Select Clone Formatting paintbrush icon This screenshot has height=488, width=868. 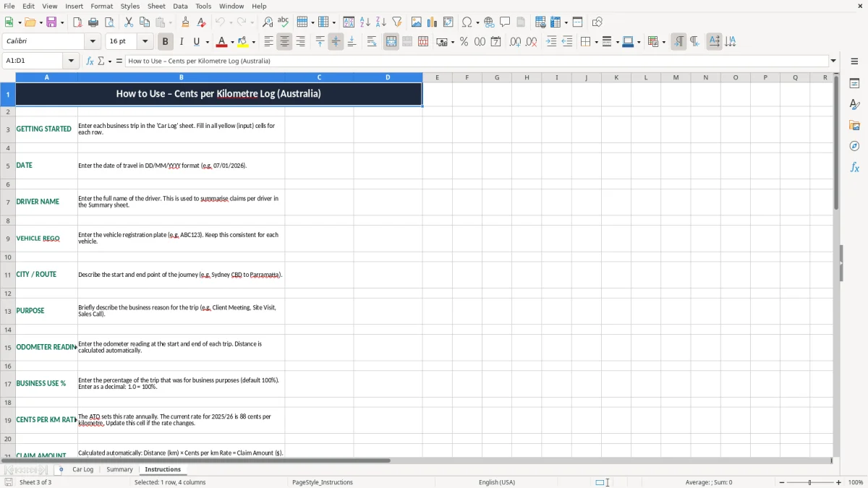pyautogui.click(x=185, y=22)
